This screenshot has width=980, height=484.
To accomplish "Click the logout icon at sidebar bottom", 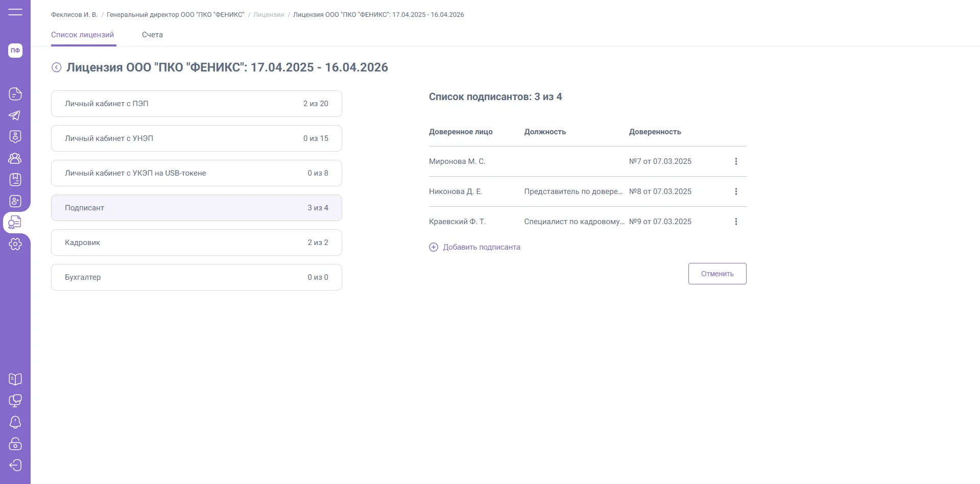I will tap(15, 465).
